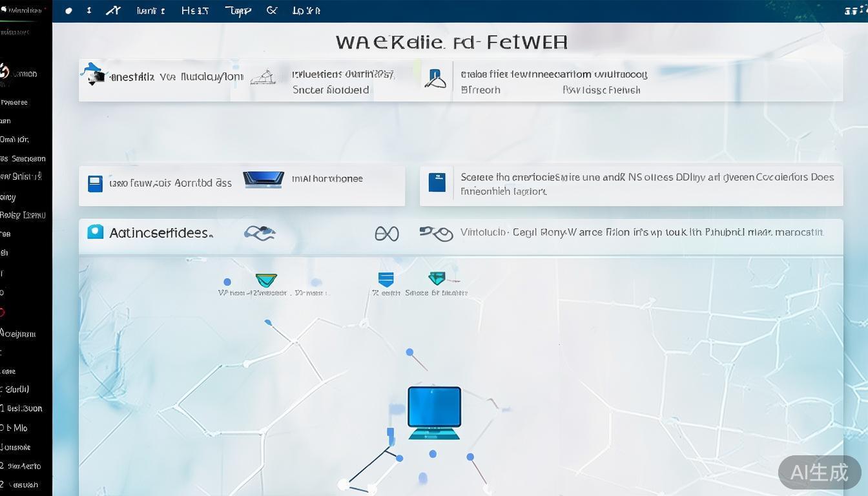Click the blue square icon starting the 'Aorntbd' card

pos(95,183)
